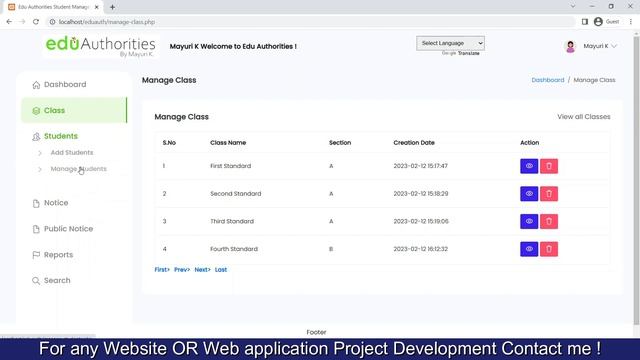The image size is (640, 360).
Task: View the Second Standard class details
Action: pos(529,194)
